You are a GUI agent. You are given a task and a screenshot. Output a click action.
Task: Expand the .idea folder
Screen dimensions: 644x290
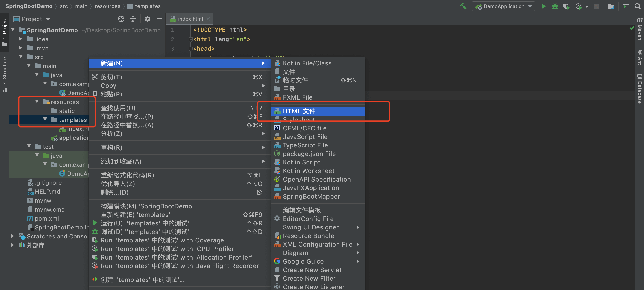click(x=21, y=39)
